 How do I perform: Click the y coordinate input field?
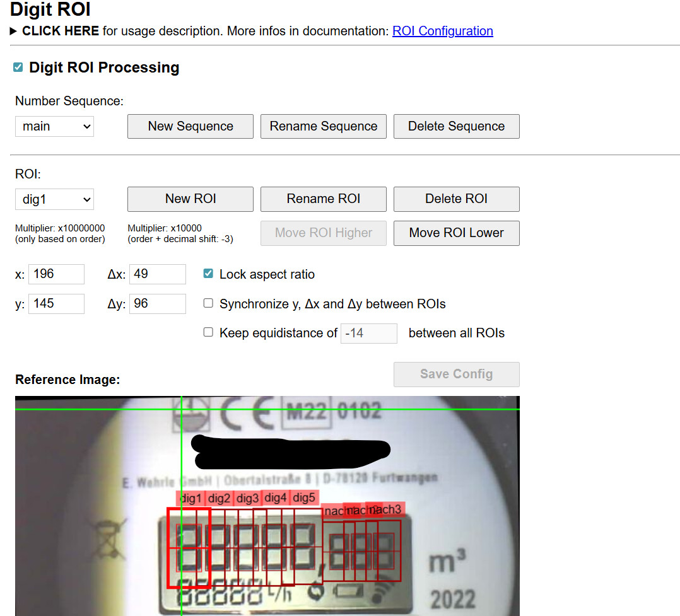click(x=56, y=304)
